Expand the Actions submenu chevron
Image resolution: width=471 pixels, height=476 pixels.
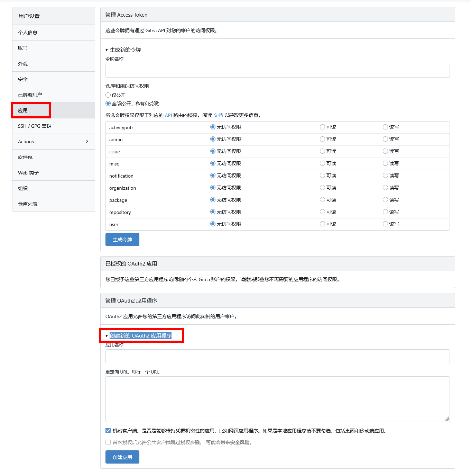click(x=87, y=142)
